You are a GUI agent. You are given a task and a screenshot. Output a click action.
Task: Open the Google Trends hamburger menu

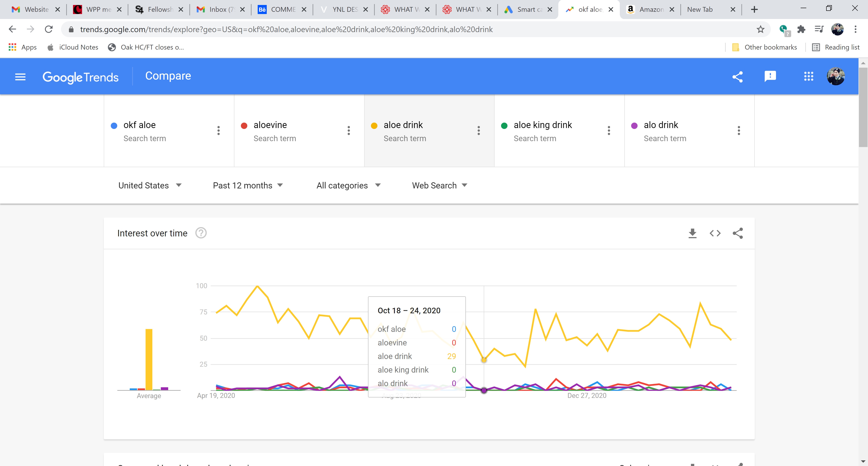[x=20, y=77]
